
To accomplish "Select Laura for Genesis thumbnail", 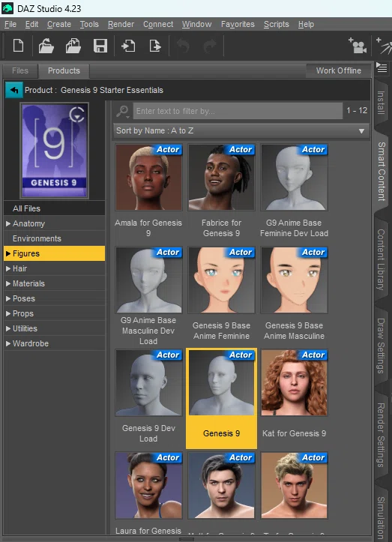I will coord(148,485).
